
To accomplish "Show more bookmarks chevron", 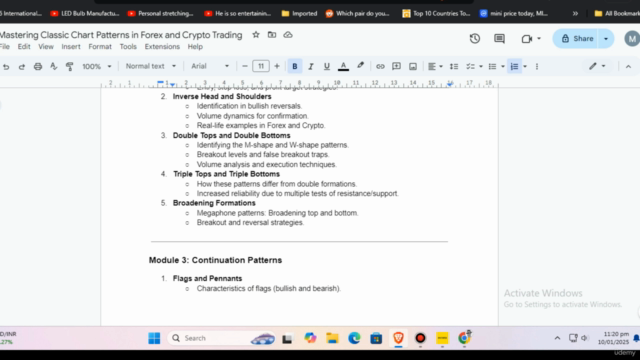I will tap(575, 13).
